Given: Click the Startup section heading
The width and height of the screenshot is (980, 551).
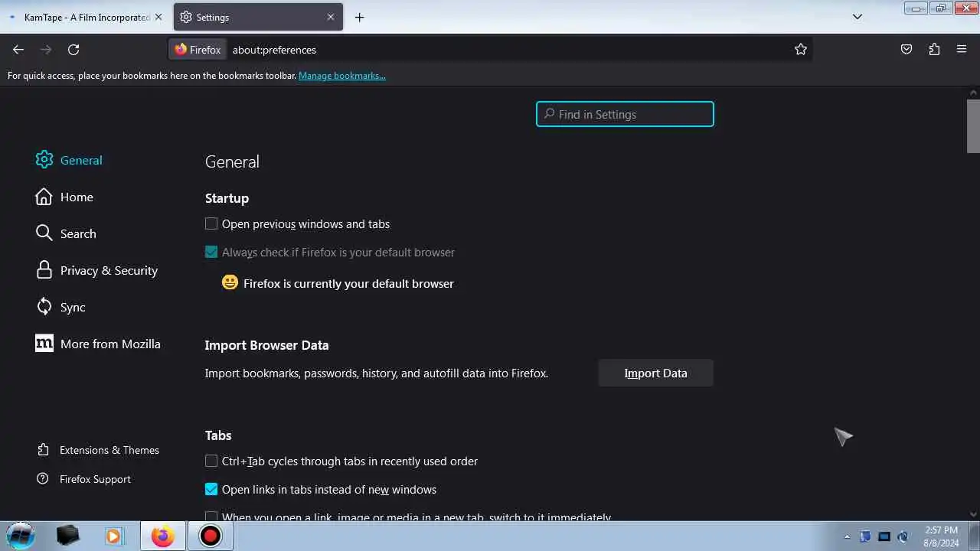Looking at the screenshot, I should click(x=227, y=198).
